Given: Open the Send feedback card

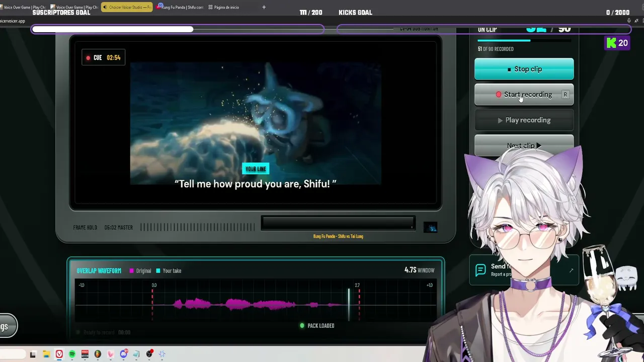Looking at the screenshot, I should 524,270.
